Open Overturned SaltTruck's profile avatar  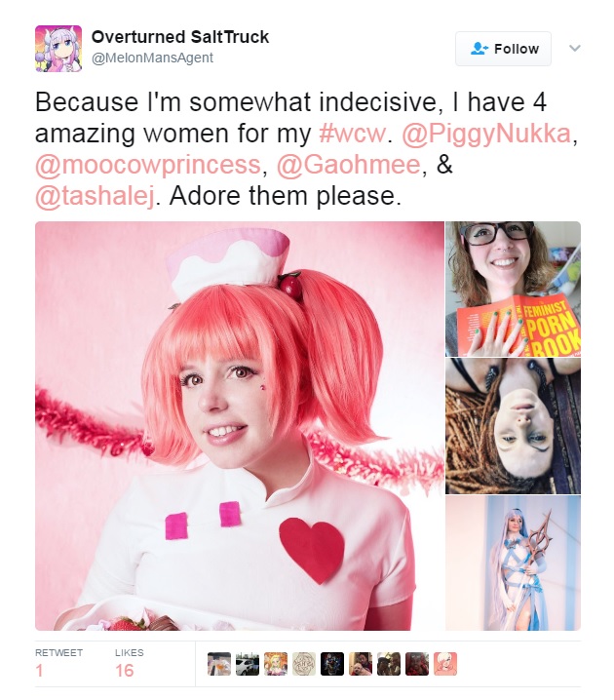click(x=58, y=49)
